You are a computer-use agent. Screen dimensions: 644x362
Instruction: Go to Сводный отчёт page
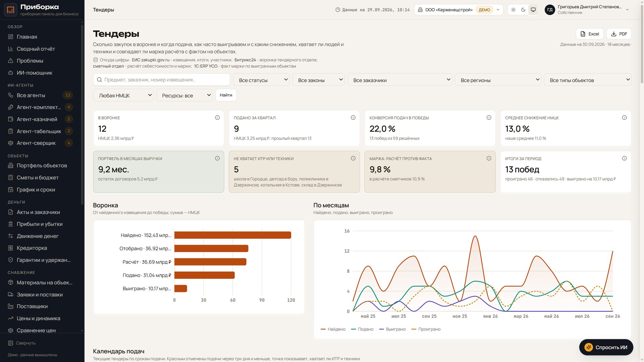[40, 49]
